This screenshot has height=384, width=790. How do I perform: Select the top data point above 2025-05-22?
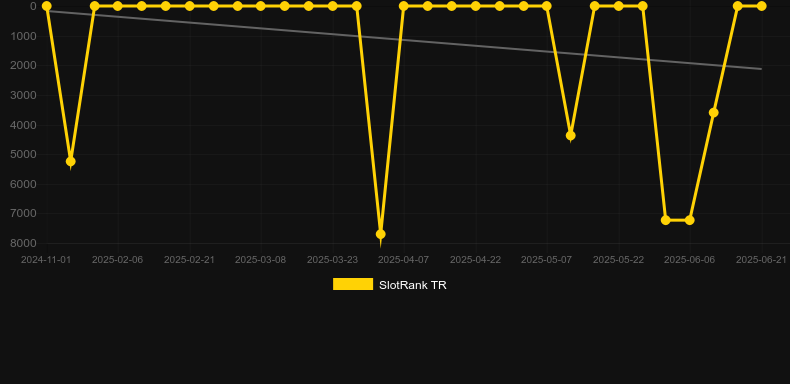point(618,6)
